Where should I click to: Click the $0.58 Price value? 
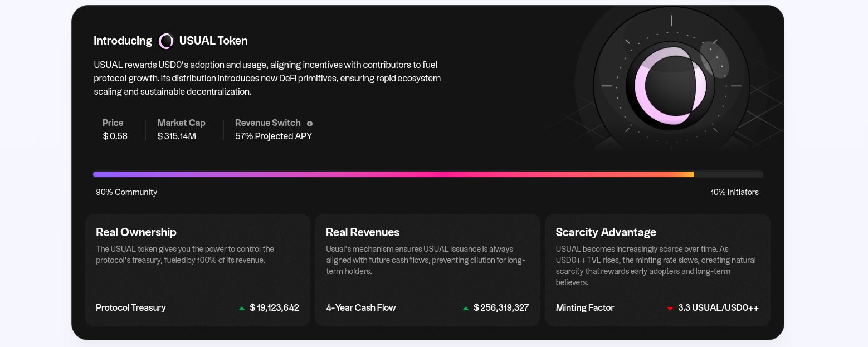115,136
